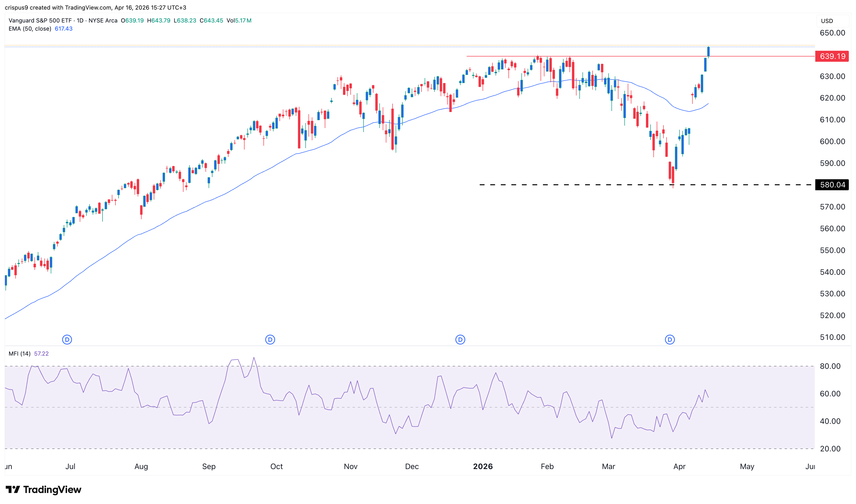This screenshot has width=856, height=504.
Task: Click the dividend marker in late December
Action: point(460,339)
